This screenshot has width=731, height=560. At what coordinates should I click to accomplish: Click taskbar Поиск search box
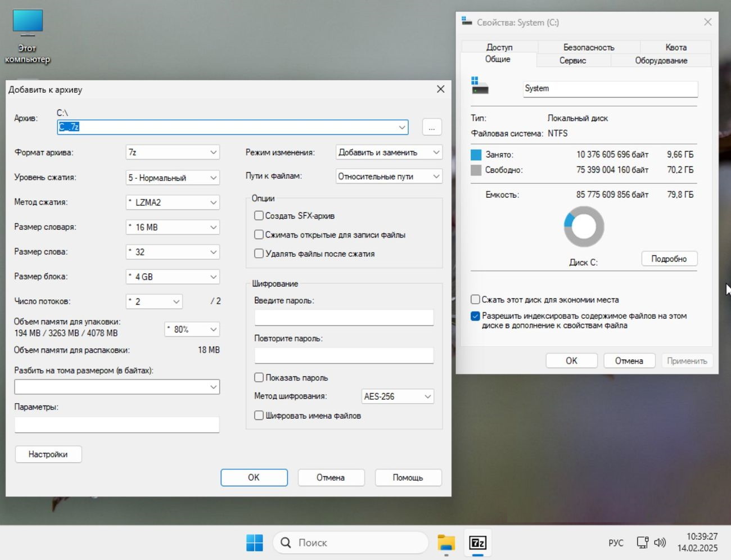[x=351, y=543]
